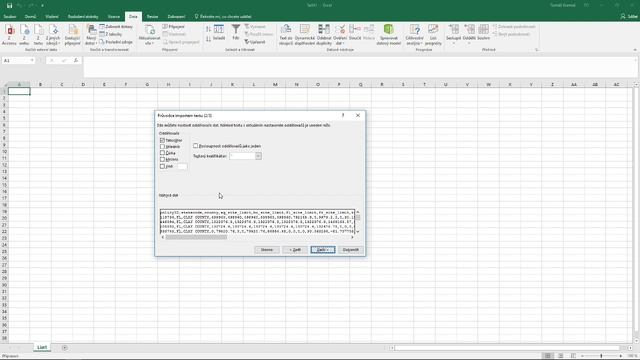This screenshot has width=640, height=360.
Task: Click Odebrat duplicity icon
Action: click(324, 34)
